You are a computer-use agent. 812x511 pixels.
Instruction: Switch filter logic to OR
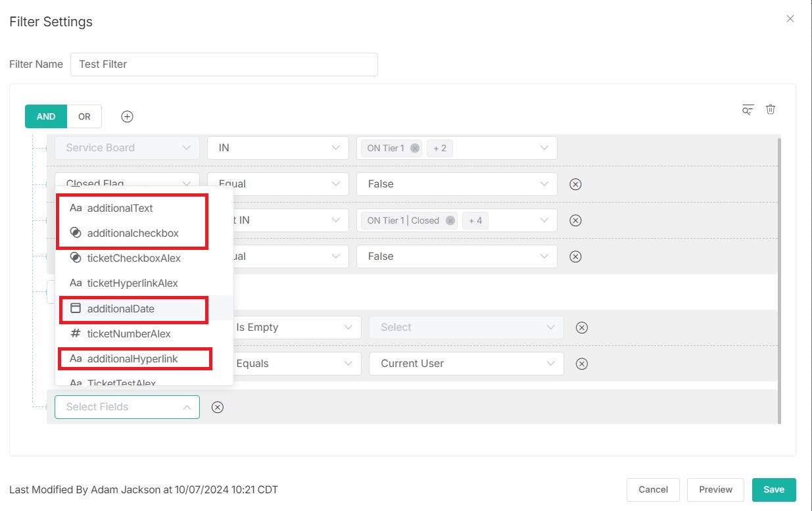pos(84,116)
